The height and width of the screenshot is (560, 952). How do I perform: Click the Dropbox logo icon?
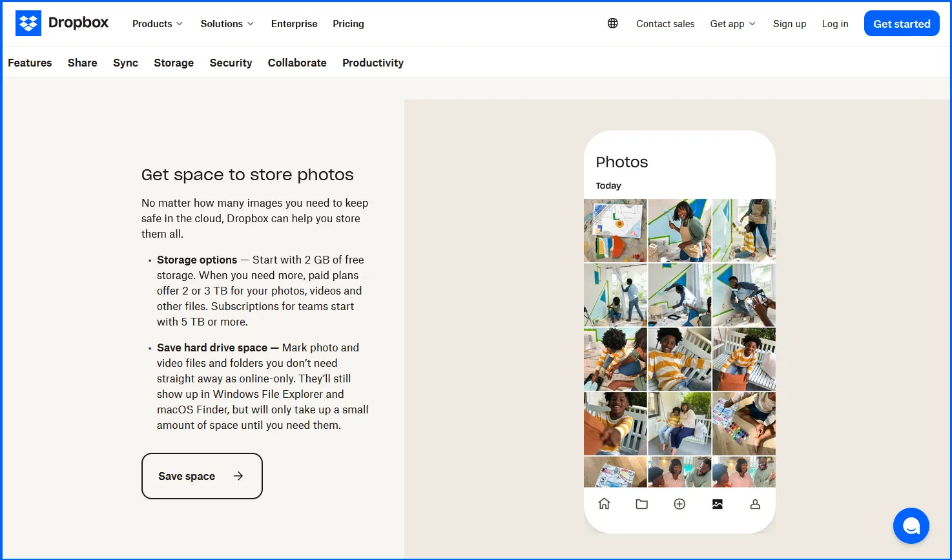click(28, 23)
